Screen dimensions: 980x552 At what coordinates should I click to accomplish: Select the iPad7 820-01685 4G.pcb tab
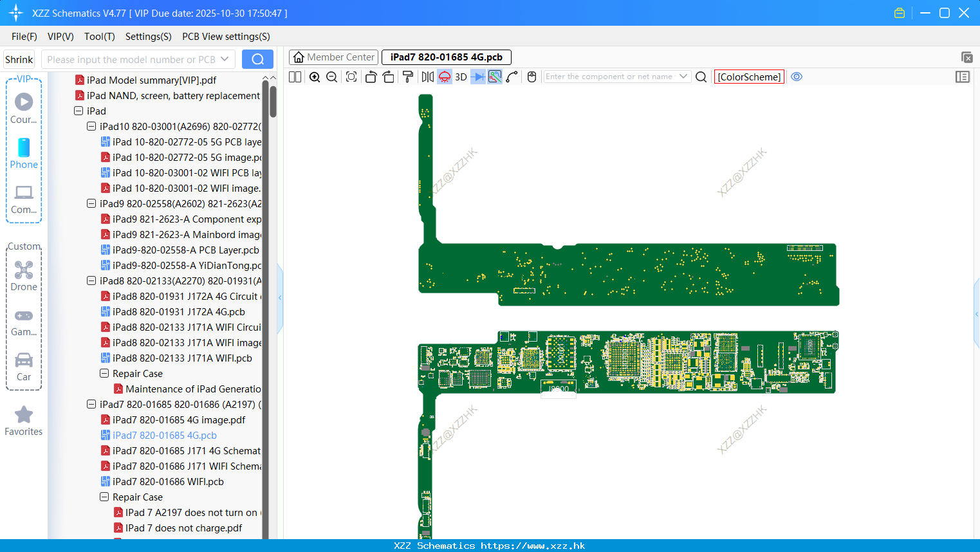pyautogui.click(x=447, y=57)
